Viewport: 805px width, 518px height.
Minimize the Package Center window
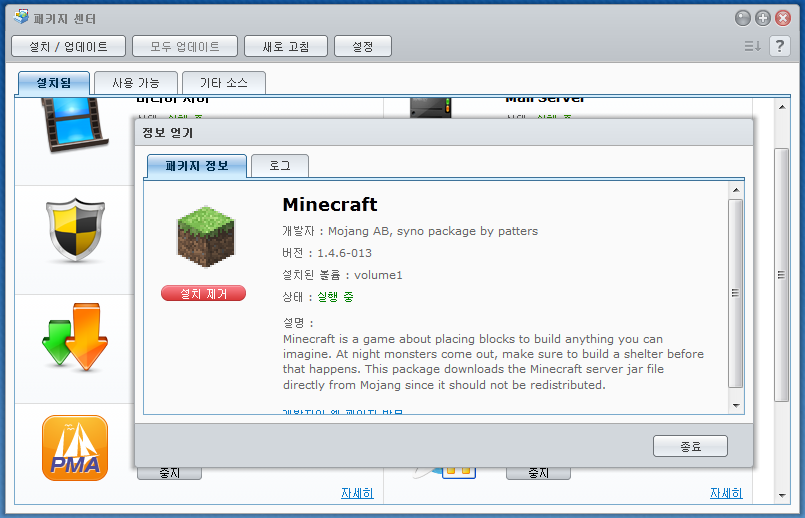coord(743,18)
